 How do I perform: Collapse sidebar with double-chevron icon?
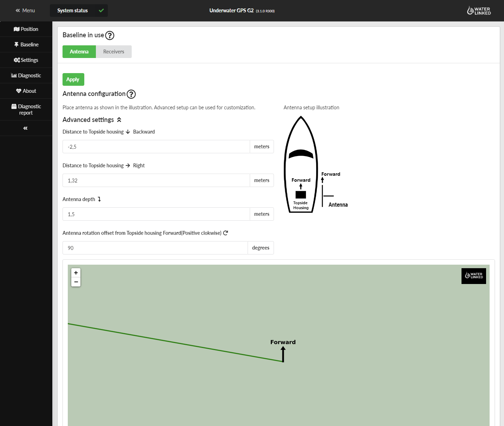(x=25, y=128)
